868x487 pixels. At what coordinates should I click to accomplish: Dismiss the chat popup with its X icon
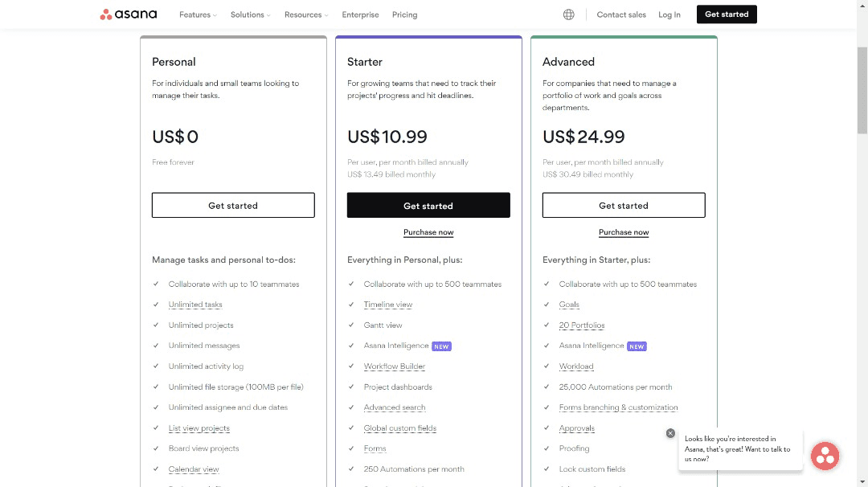(670, 432)
